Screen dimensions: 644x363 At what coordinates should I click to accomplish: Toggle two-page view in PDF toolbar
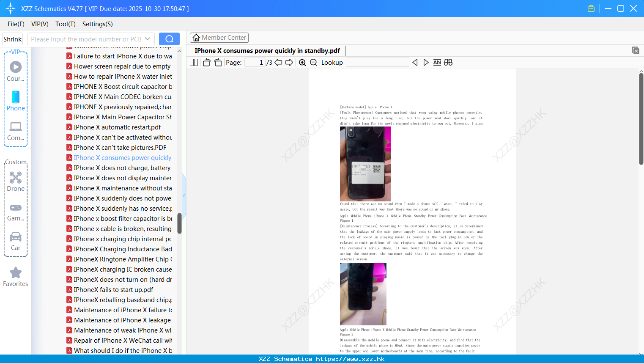(194, 62)
